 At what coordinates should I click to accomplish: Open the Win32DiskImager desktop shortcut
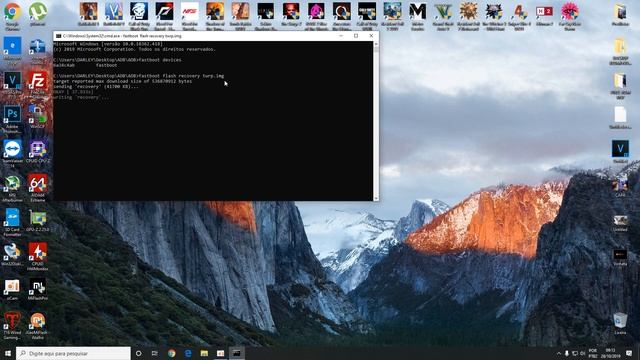pos(12,254)
